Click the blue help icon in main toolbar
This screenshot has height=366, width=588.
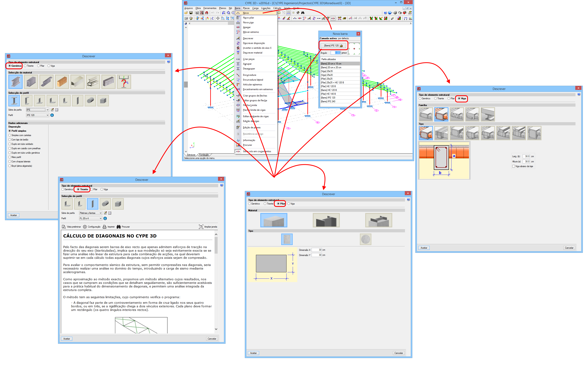(385, 13)
